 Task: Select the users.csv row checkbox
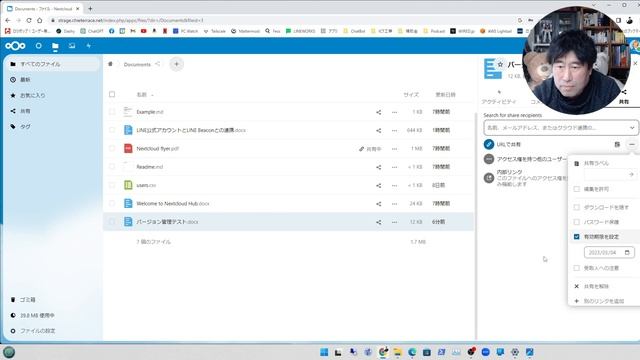(x=112, y=185)
